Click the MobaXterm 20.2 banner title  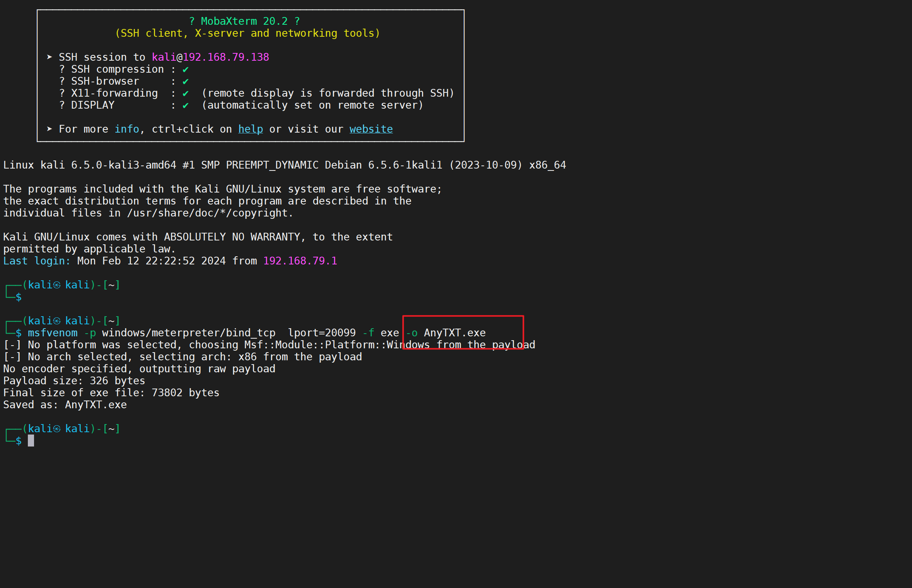[244, 21]
